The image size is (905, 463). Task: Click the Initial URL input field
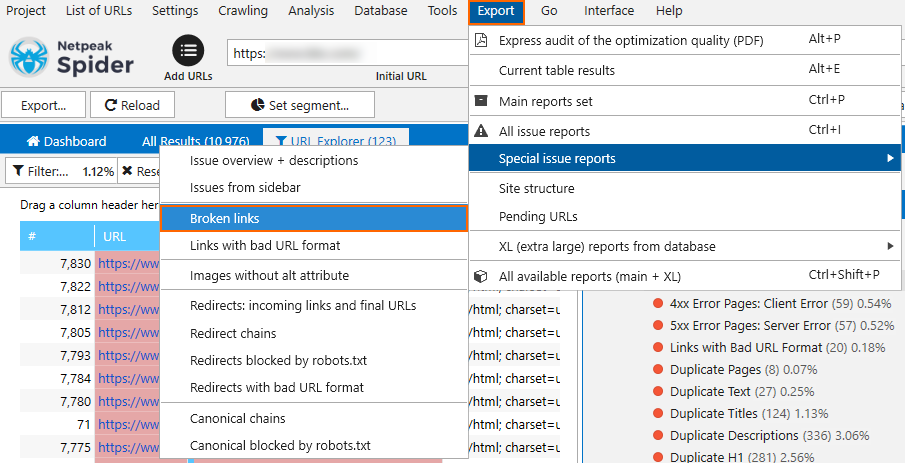point(348,54)
